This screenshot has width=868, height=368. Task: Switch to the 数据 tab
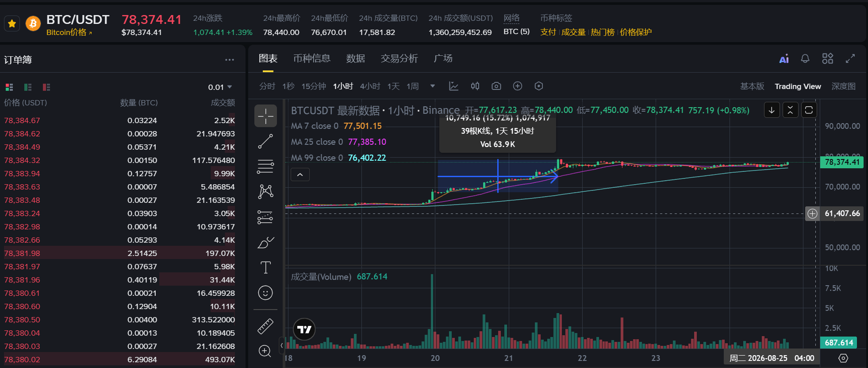pyautogui.click(x=355, y=58)
